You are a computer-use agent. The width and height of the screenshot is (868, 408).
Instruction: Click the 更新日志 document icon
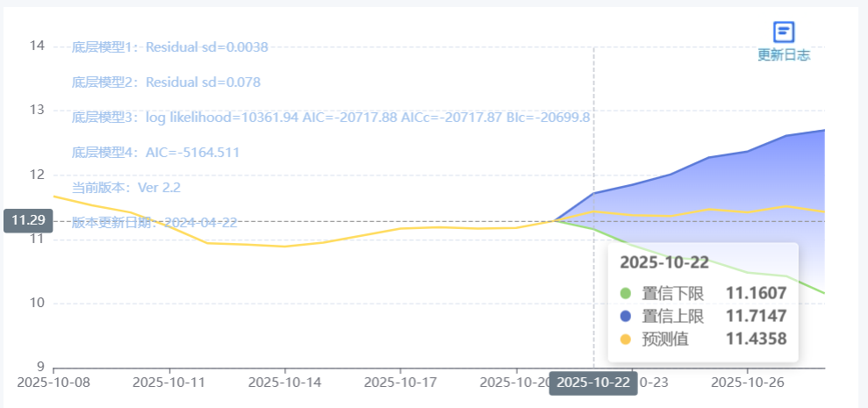click(784, 32)
